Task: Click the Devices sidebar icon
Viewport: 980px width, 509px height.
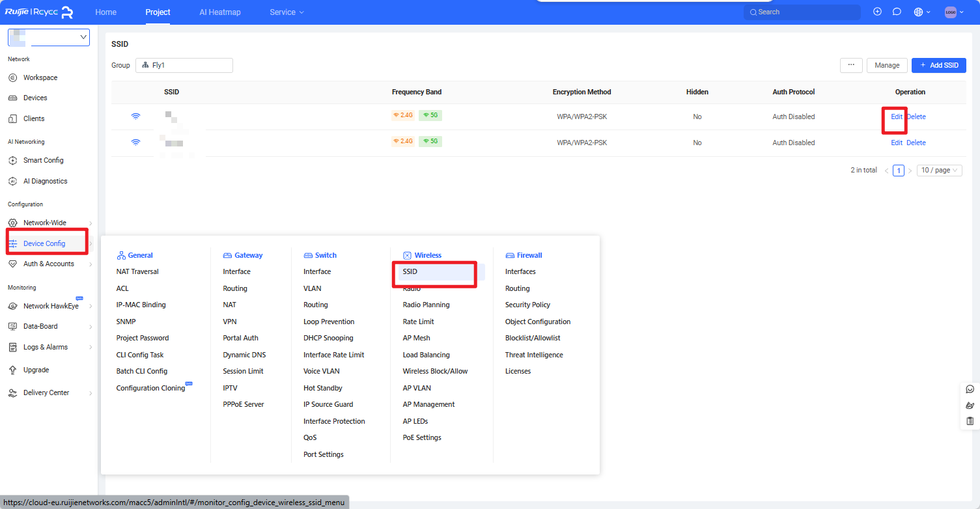Action: (x=12, y=98)
